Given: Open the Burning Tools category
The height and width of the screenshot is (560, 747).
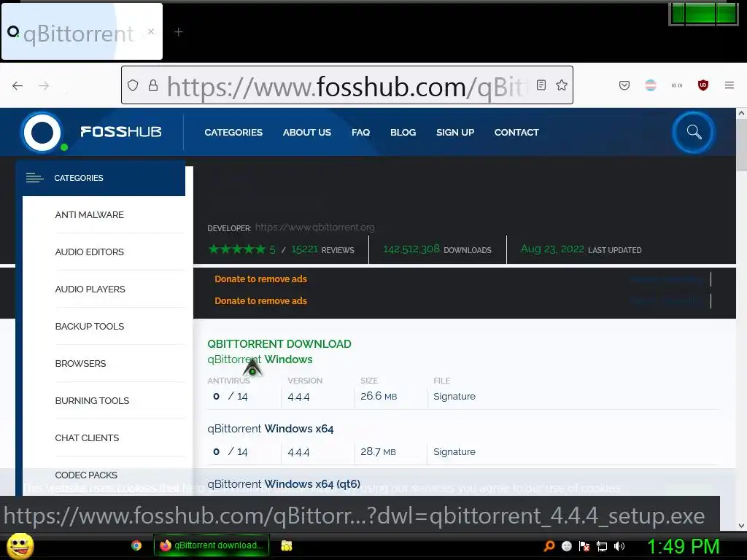Looking at the screenshot, I should (x=92, y=400).
